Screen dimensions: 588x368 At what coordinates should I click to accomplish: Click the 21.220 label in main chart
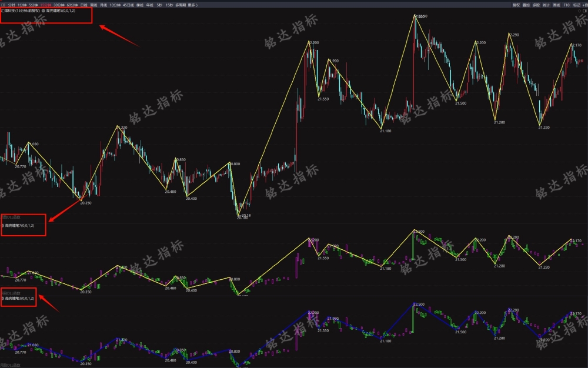pyautogui.click(x=544, y=128)
